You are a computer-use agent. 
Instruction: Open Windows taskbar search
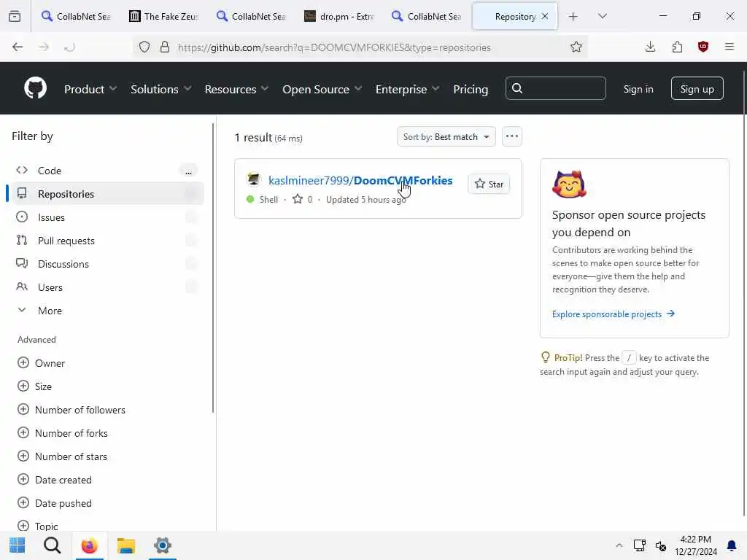click(53, 545)
